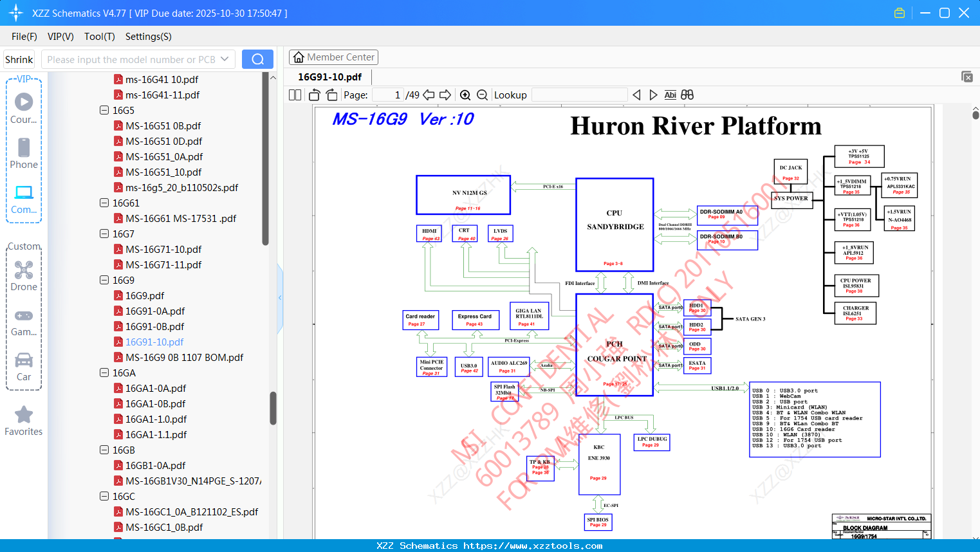Go to previous page arrow
Viewport: 980px width, 552px height.
(x=429, y=95)
